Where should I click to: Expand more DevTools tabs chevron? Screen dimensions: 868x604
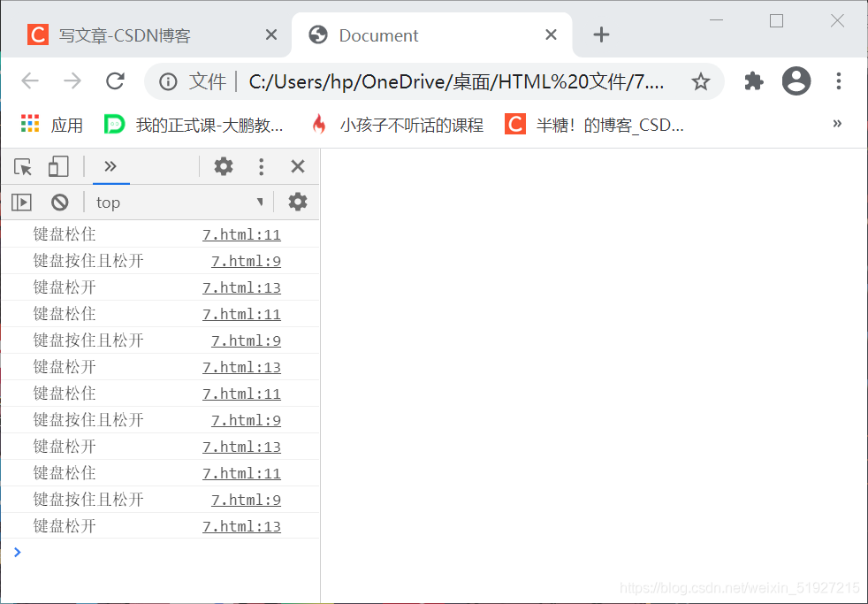coord(110,166)
